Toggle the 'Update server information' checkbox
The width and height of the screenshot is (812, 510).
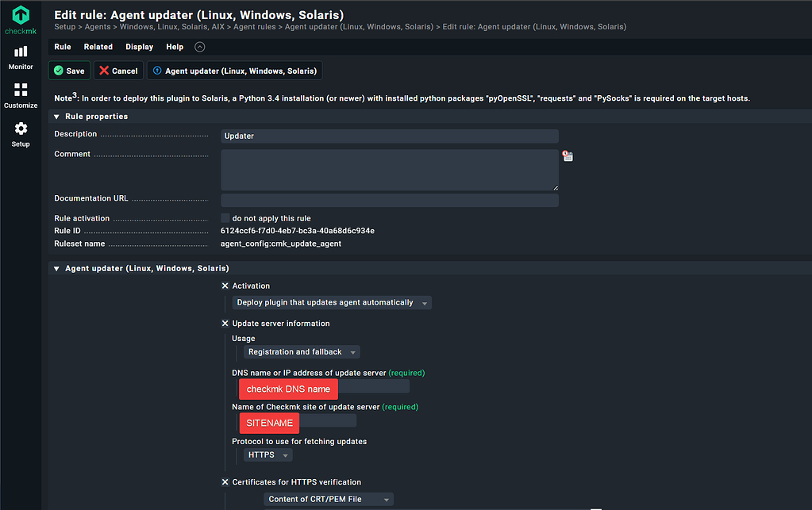[x=225, y=323]
